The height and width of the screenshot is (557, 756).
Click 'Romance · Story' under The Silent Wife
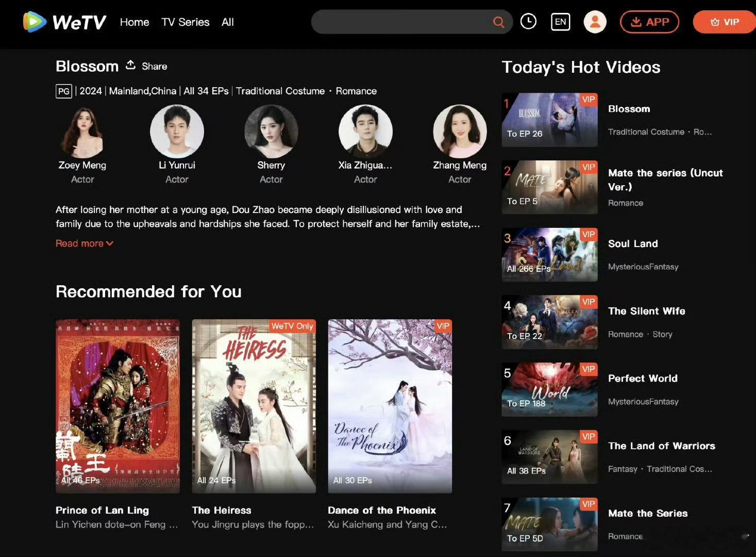[x=640, y=334]
